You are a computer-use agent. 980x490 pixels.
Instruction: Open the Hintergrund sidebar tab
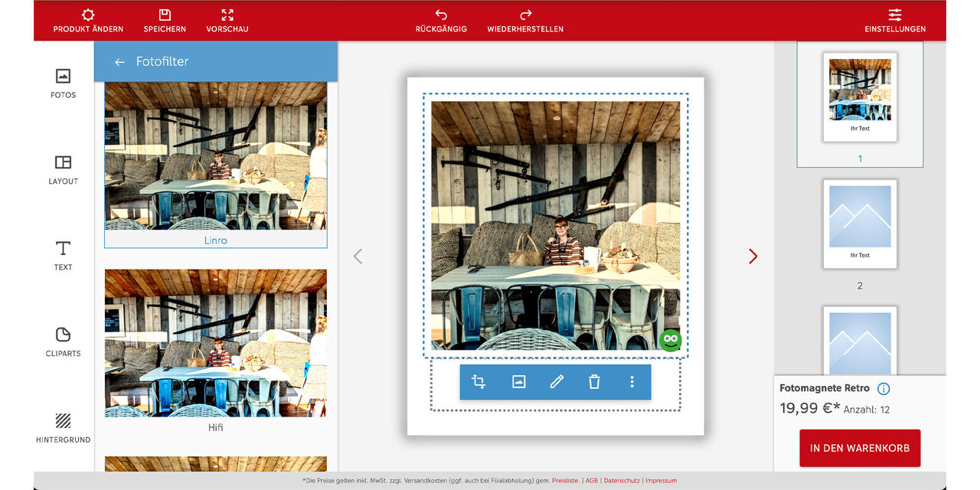[64, 429]
